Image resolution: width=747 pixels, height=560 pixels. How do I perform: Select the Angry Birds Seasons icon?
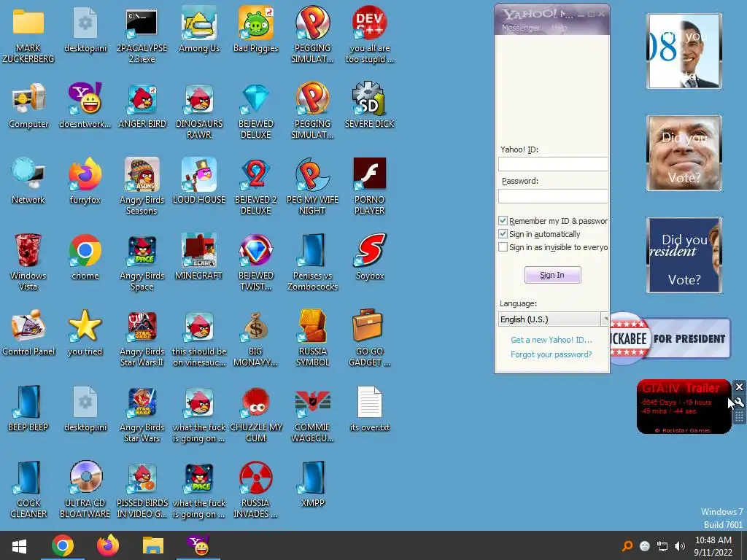(x=142, y=186)
